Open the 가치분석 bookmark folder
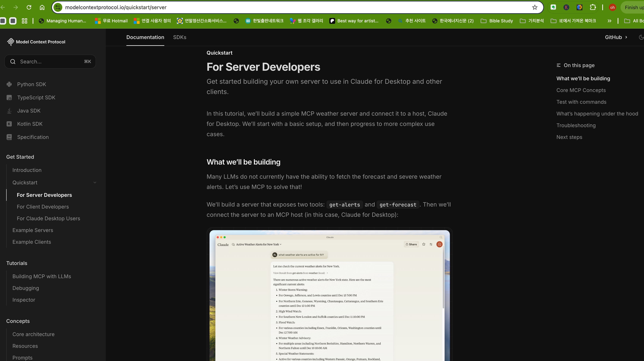Viewport: 644px width, 361px height. [532, 21]
